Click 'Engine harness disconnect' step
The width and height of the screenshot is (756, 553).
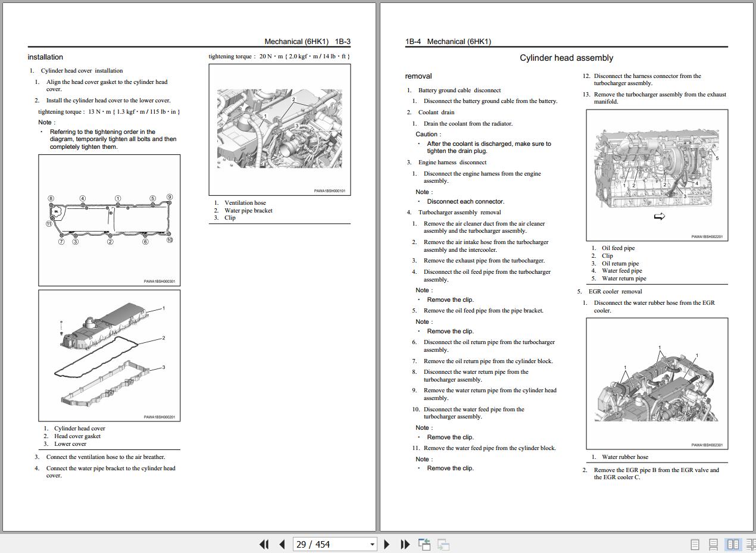click(x=452, y=163)
